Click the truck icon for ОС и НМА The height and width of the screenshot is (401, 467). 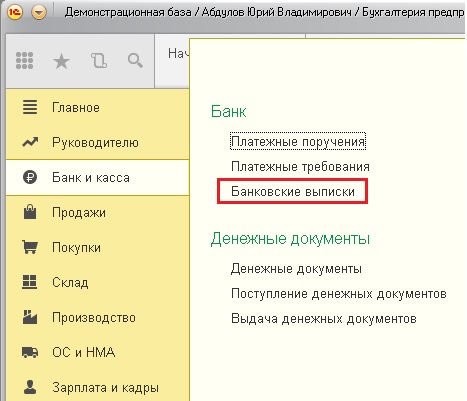pyautogui.click(x=30, y=352)
